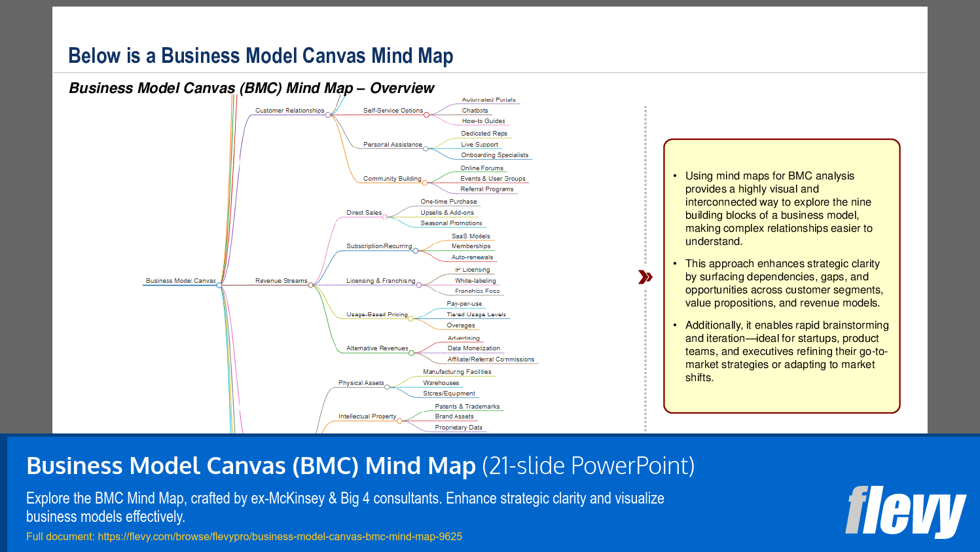Click the banner description mentioning ex-McKinsey consultants

point(345,507)
